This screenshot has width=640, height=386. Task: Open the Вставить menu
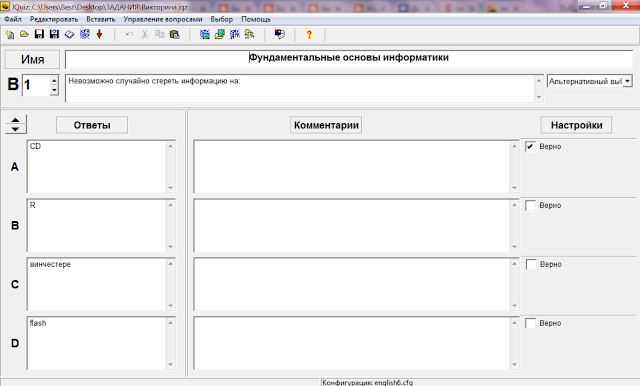pyautogui.click(x=101, y=19)
